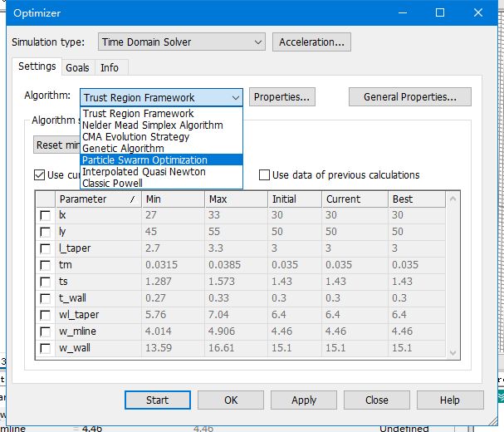Click the Min value 4.014 for w_mline
This screenshot has height=432, width=504.
173,331
